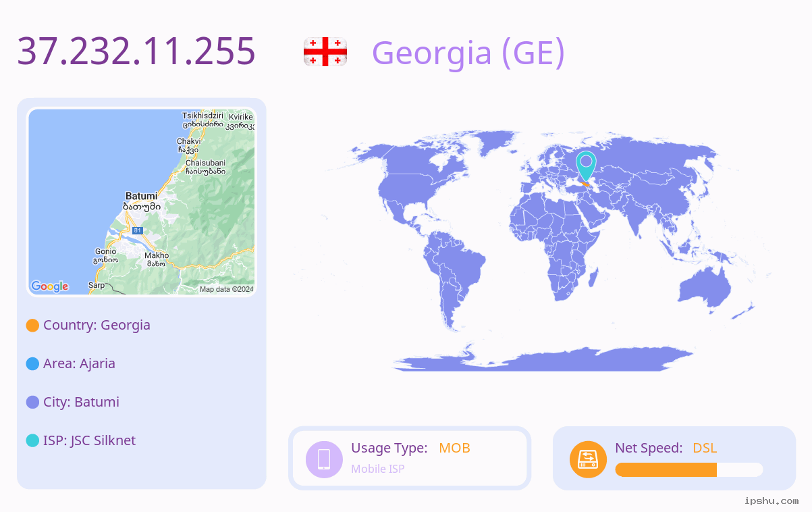The height and width of the screenshot is (512, 812).
Task: Click the Batumi map thumbnail
Action: [142, 202]
